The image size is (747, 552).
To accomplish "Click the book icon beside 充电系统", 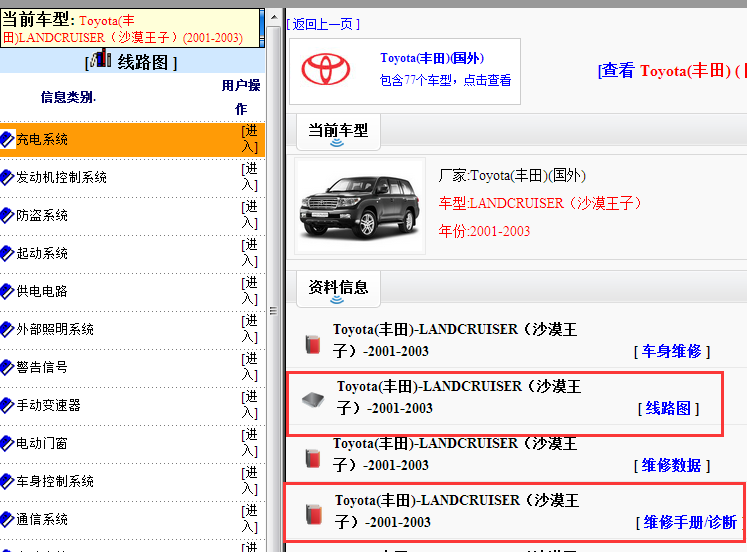I will click(8, 139).
